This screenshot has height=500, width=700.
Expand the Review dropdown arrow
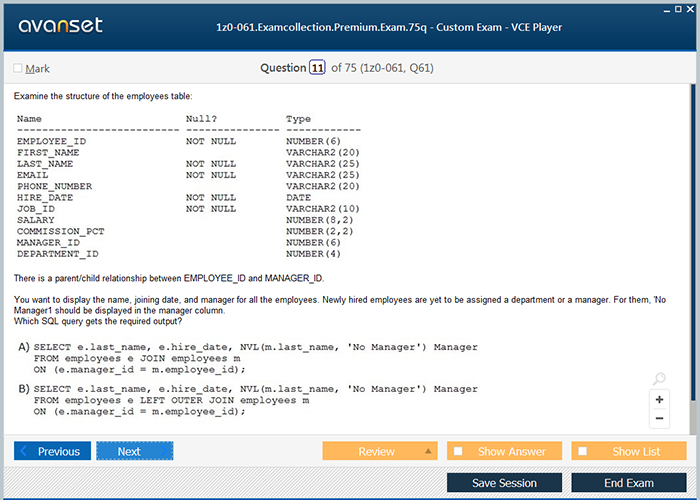coord(427,451)
